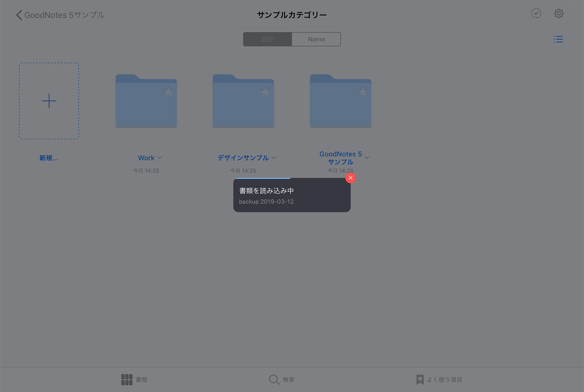Viewport: 584px width, 392px height.
Task: Expand GoodNotes 5 サンプル options chevron
Action: point(367,158)
